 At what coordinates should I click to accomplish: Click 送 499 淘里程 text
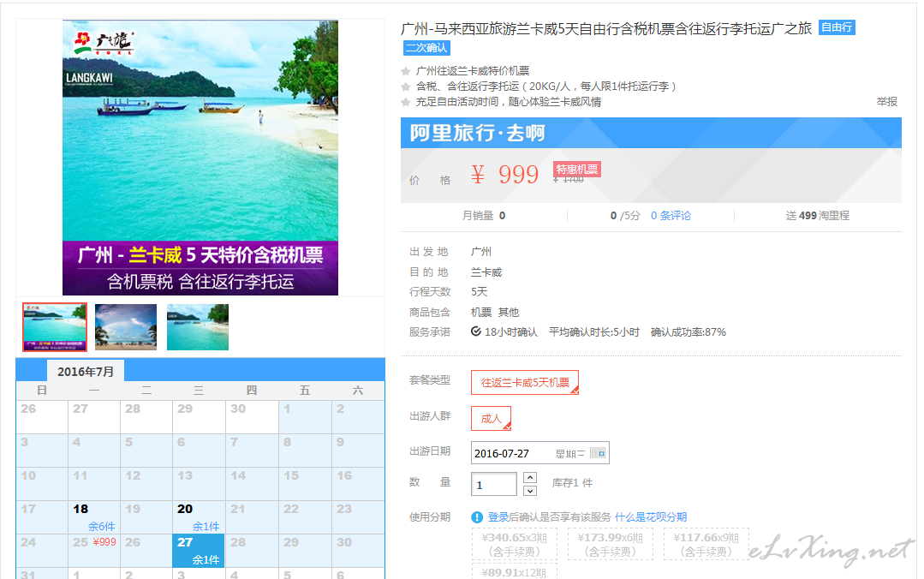click(817, 216)
